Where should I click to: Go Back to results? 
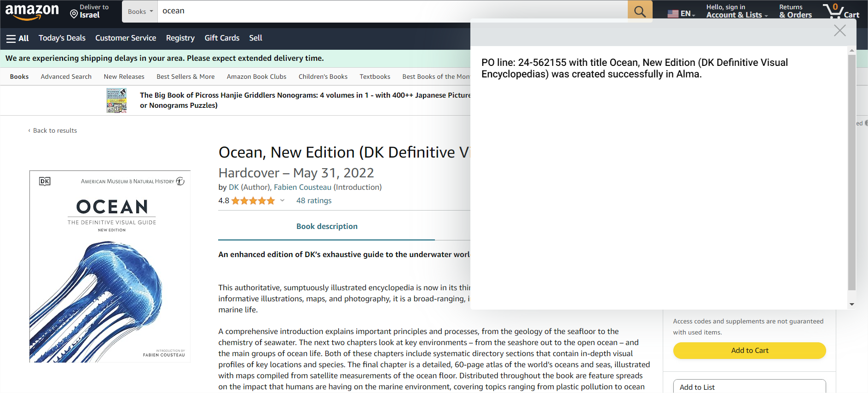coord(52,130)
